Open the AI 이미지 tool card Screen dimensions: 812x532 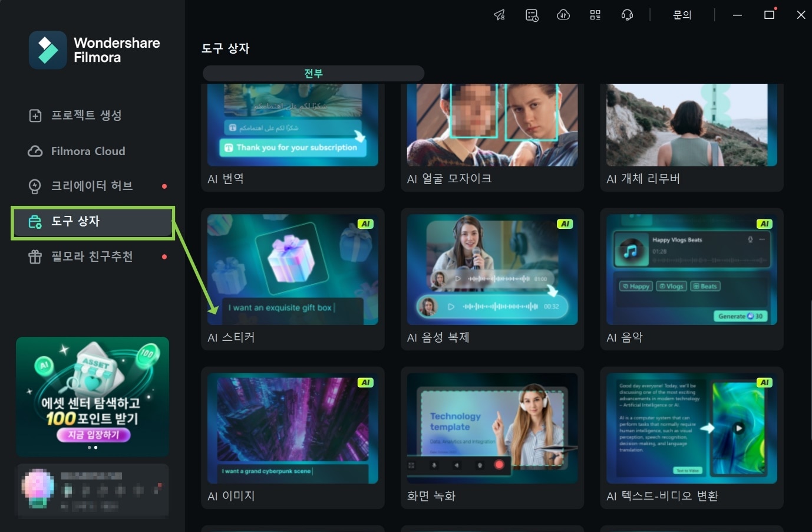[293, 438]
